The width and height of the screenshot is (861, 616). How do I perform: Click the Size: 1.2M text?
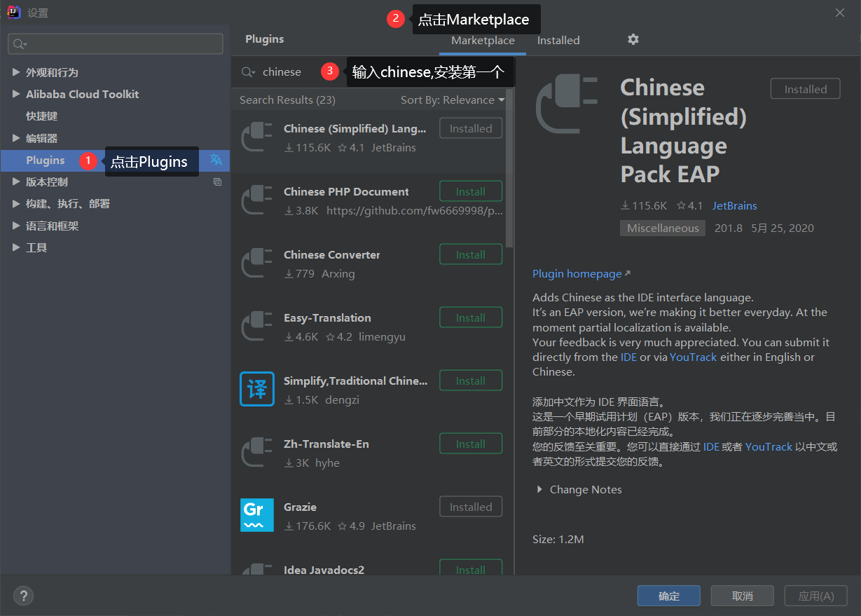pyautogui.click(x=558, y=540)
